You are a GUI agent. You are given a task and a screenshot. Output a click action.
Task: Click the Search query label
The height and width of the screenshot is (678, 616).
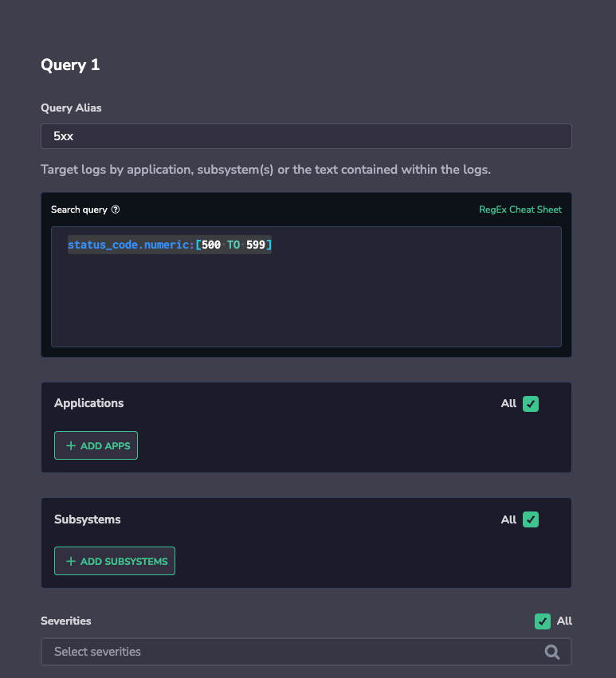click(x=79, y=210)
